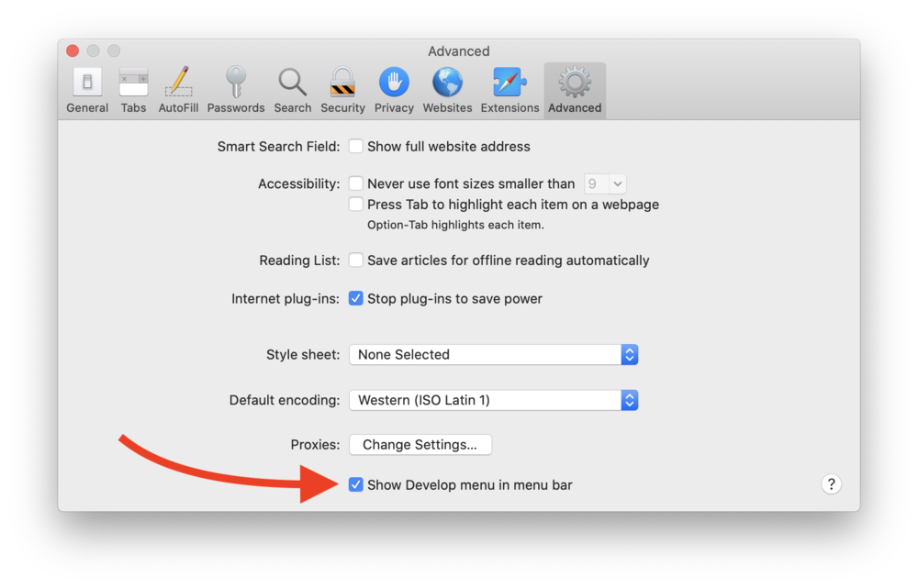Open the Passwords key icon pane
Viewport: 918px width, 588px height.
point(236,91)
